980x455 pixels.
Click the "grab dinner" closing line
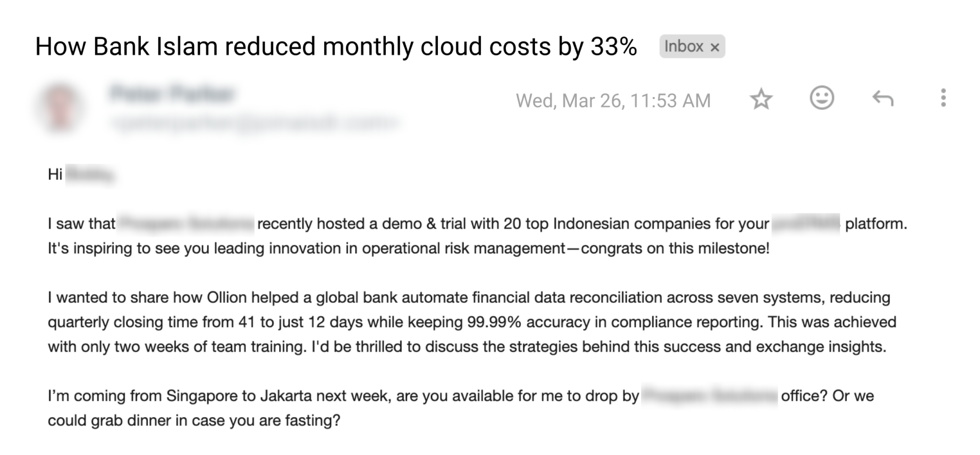(x=194, y=421)
